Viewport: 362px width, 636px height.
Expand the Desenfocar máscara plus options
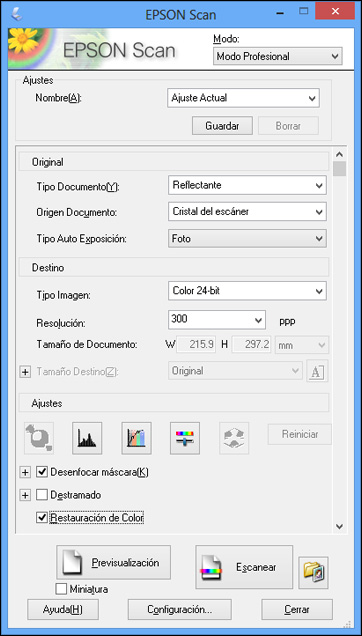point(25,472)
